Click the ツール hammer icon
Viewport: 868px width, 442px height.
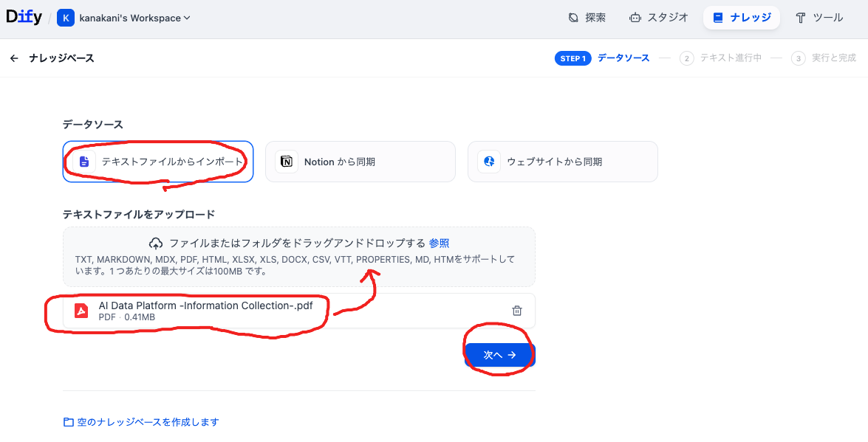pyautogui.click(x=801, y=18)
